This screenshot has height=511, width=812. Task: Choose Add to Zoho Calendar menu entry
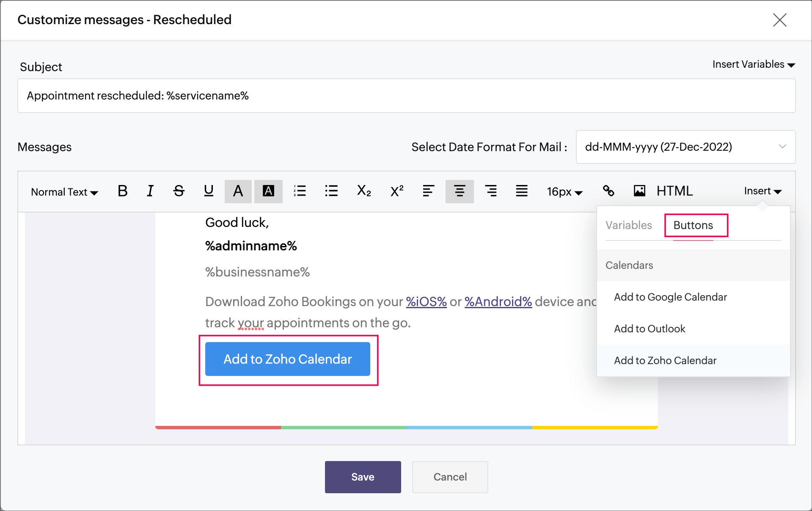(x=693, y=361)
